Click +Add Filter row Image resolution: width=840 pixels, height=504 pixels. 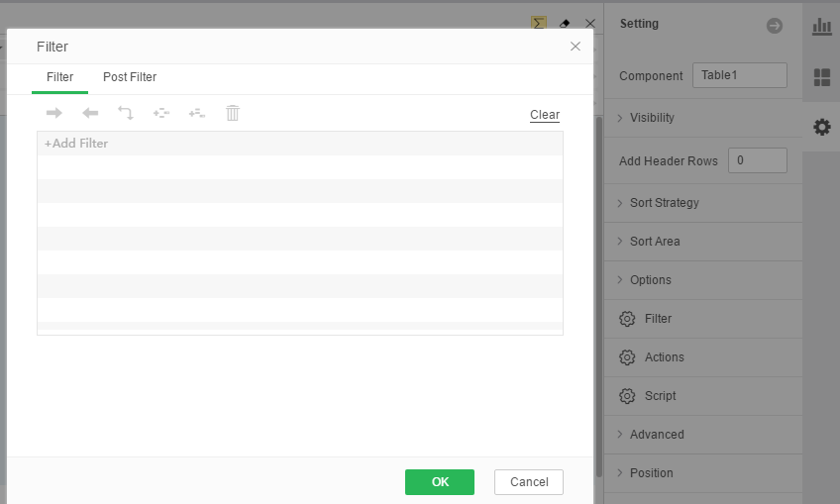[x=76, y=144]
